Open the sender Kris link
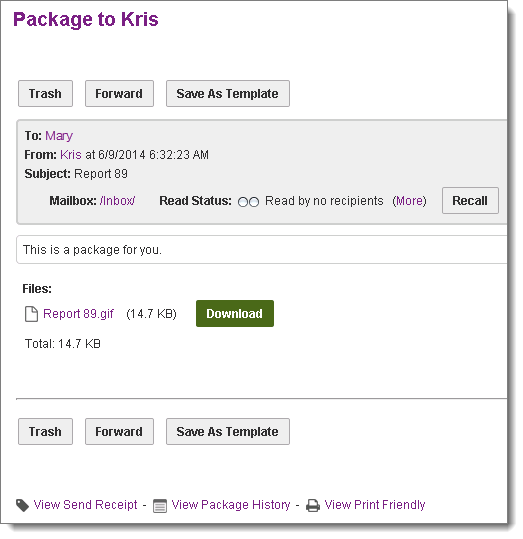The height and width of the screenshot is (539, 523). (x=70, y=155)
